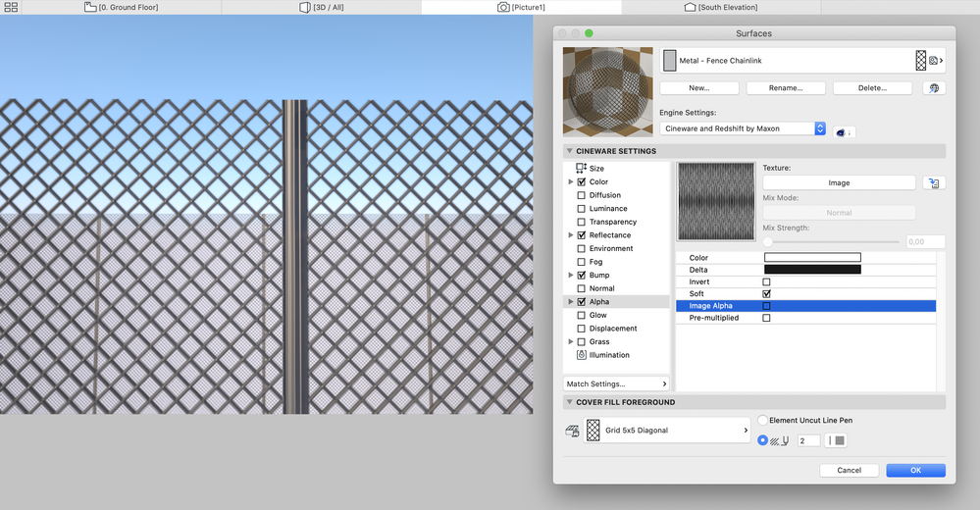
Task: Enable the Pre-multiplied checkbox
Action: coord(766,318)
